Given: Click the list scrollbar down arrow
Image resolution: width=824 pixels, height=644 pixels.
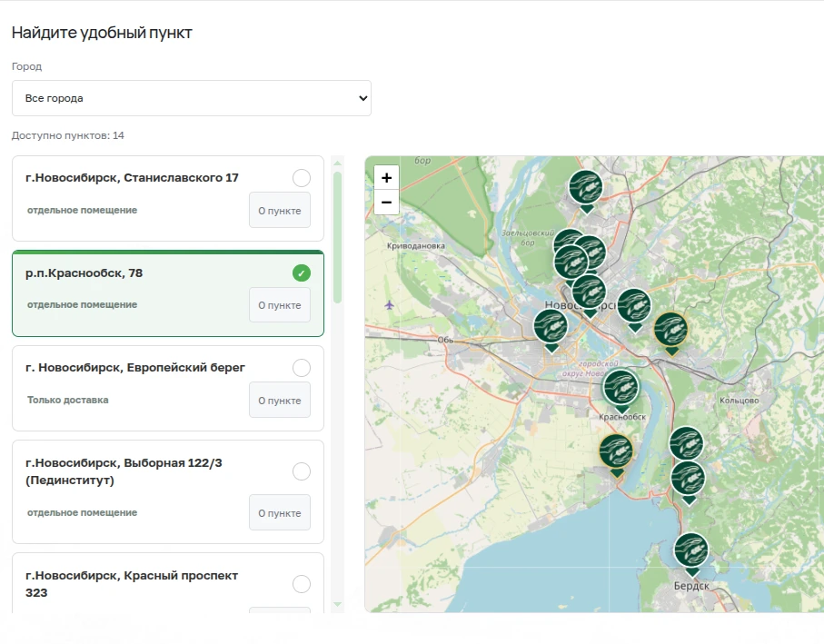Looking at the screenshot, I should click(x=337, y=605).
